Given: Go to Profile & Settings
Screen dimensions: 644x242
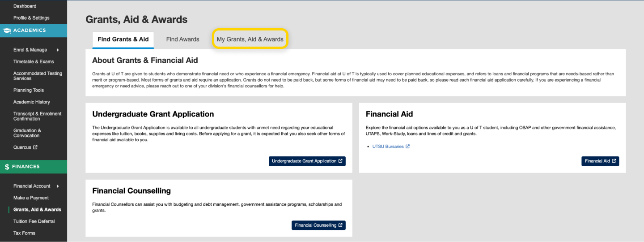Looking at the screenshot, I should coord(31,18).
